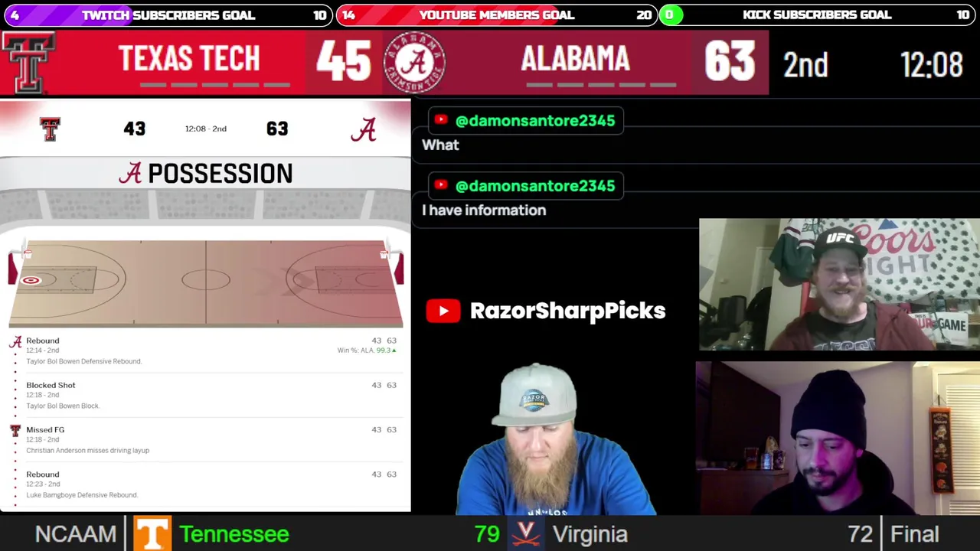Click the small Texas Tech logo in gamecast
The image size is (980, 551).
click(x=50, y=129)
